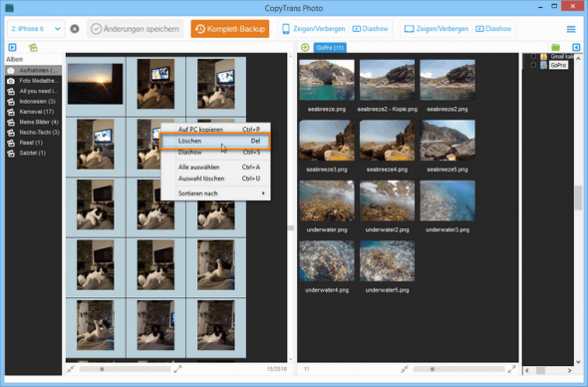Select the Meine Bilder (4) album
Image resolution: width=588 pixels, height=387 pixels.
[x=33, y=122]
